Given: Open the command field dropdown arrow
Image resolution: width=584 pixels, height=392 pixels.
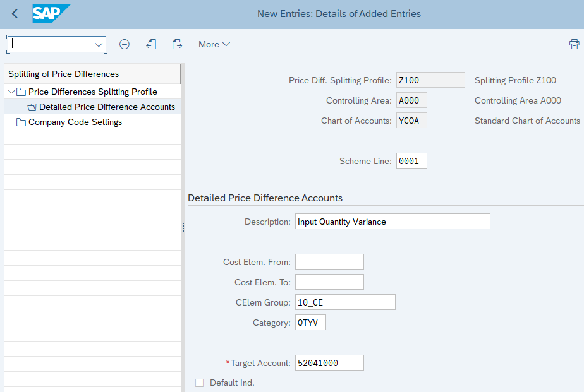Looking at the screenshot, I should tap(99, 45).
